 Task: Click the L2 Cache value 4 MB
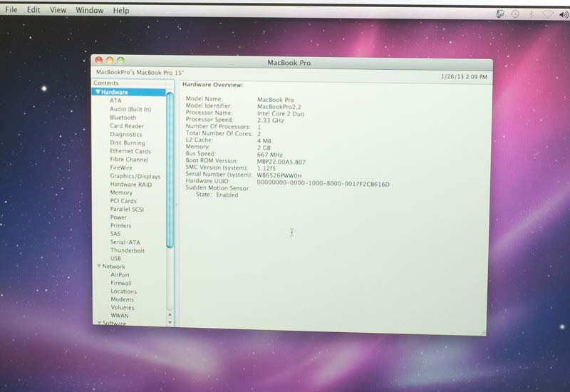[264, 140]
